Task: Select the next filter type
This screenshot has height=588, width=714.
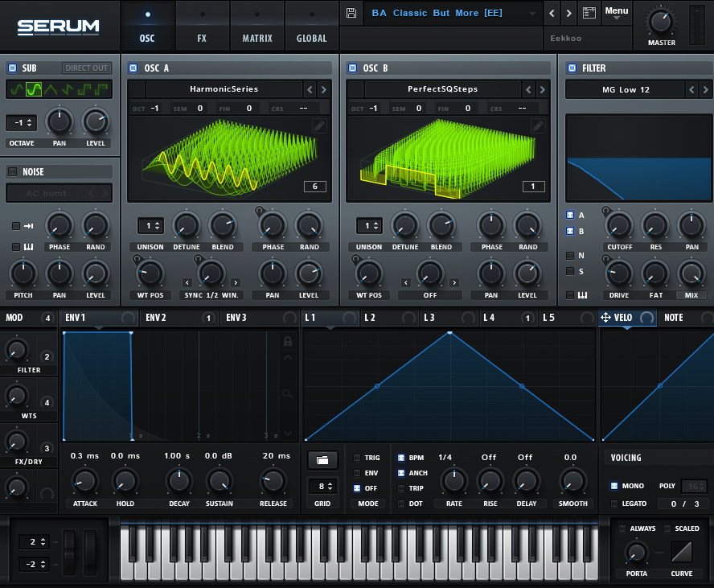Action: point(705,90)
